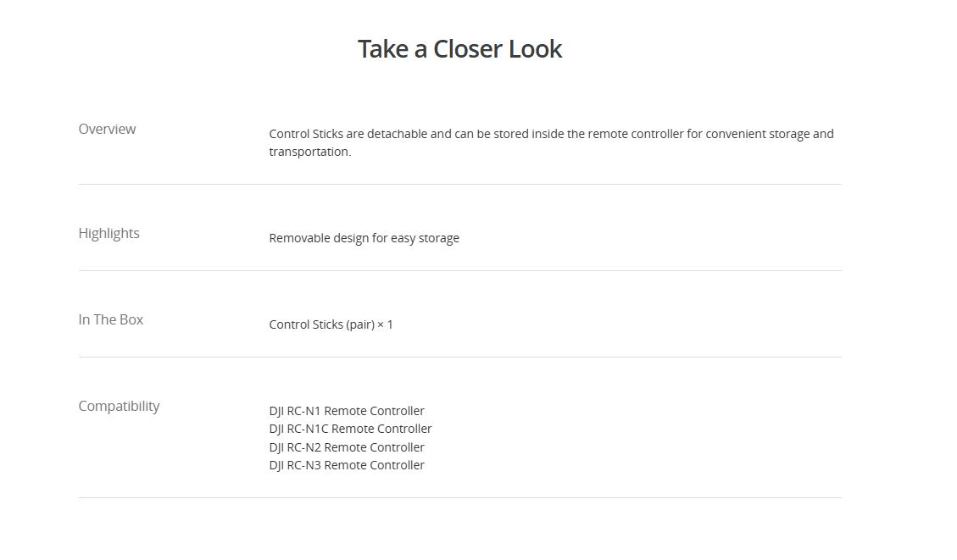The width and height of the screenshot is (957, 560).
Task: Click the '× 1' quantity text
Action: 385,324
